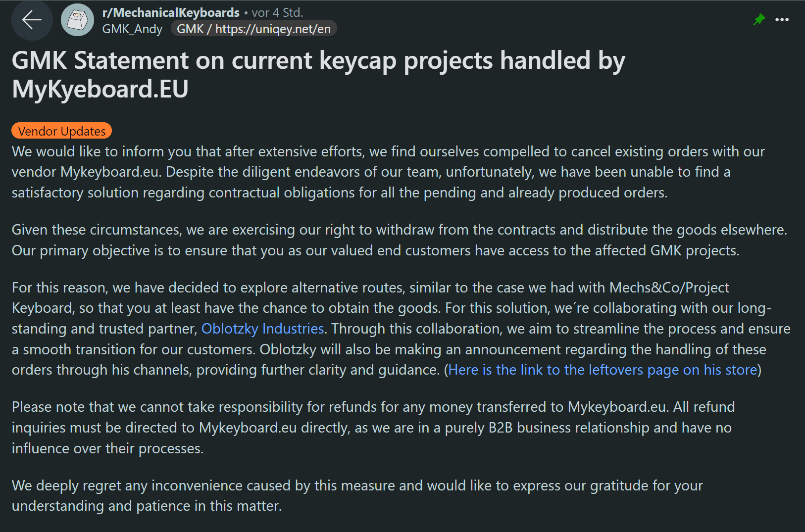The width and height of the screenshot is (805, 532).
Task: Click the word MyKyeboard.EU in the title
Action: click(100, 89)
